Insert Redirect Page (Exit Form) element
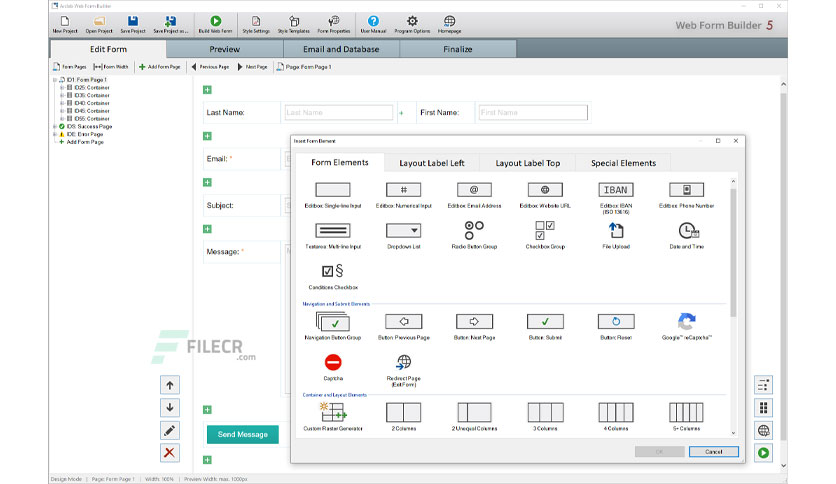 click(x=404, y=370)
